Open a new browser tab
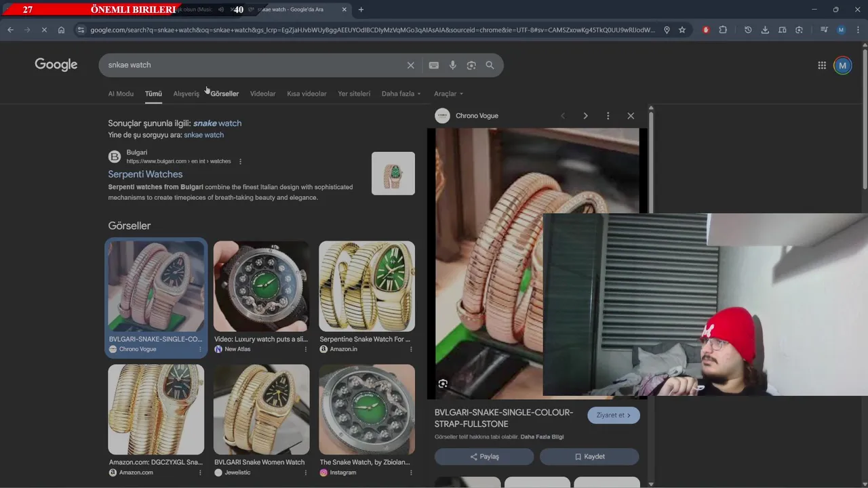This screenshot has height=488, width=868. coord(361,9)
